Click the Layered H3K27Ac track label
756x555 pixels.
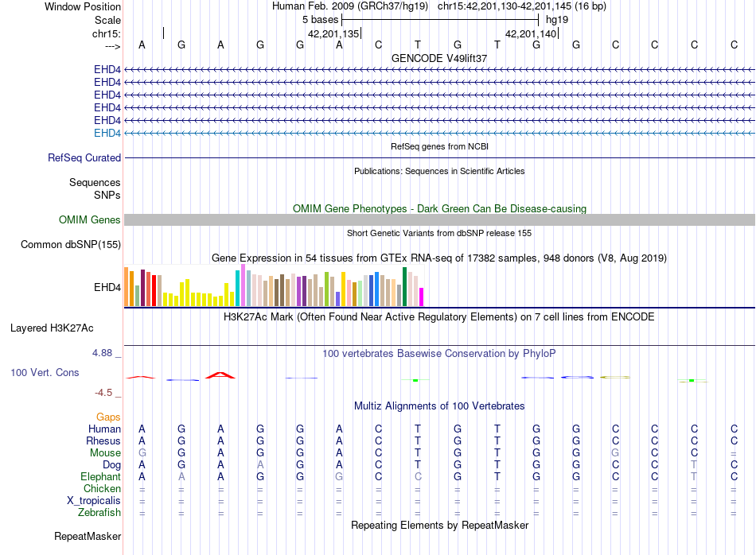(52, 328)
